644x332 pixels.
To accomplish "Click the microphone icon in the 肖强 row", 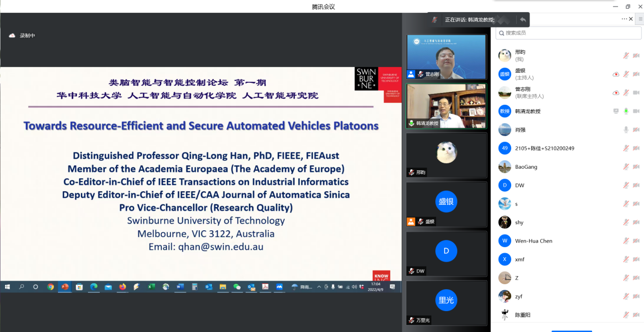I will [626, 130].
